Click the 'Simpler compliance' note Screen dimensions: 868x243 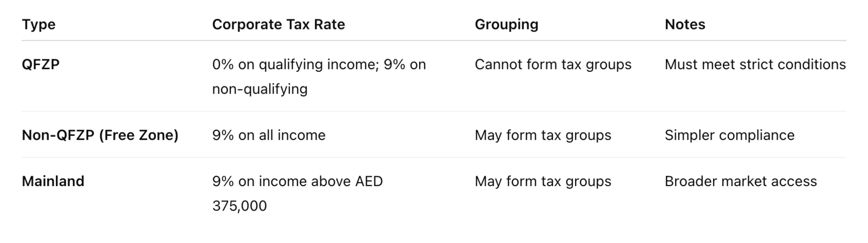[x=730, y=135]
